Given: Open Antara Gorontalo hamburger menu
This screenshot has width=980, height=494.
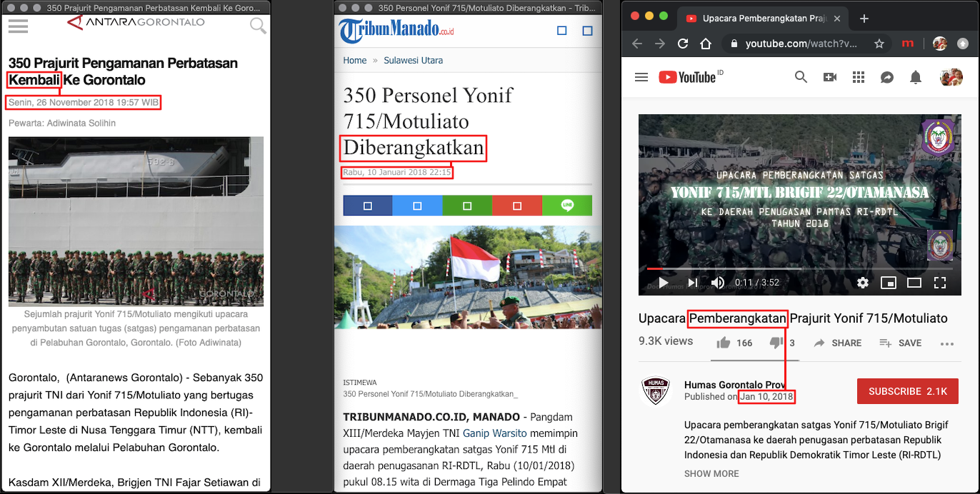Looking at the screenshot, I should click(18, 26).
